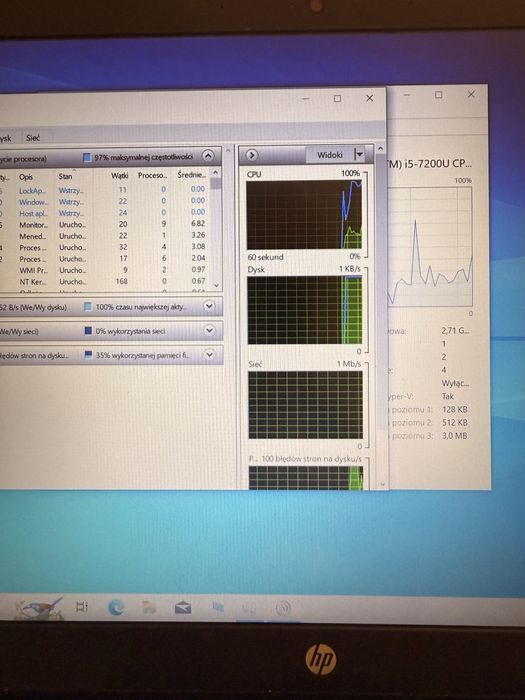Launch Microsoft Edge from the taskbar

[117, 608]
